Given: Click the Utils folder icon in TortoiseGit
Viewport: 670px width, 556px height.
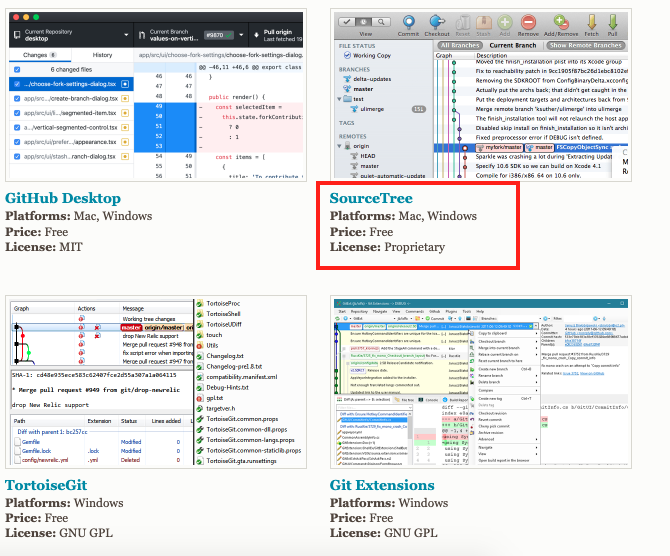Looking at the screenshot, I should pos(200,345).
